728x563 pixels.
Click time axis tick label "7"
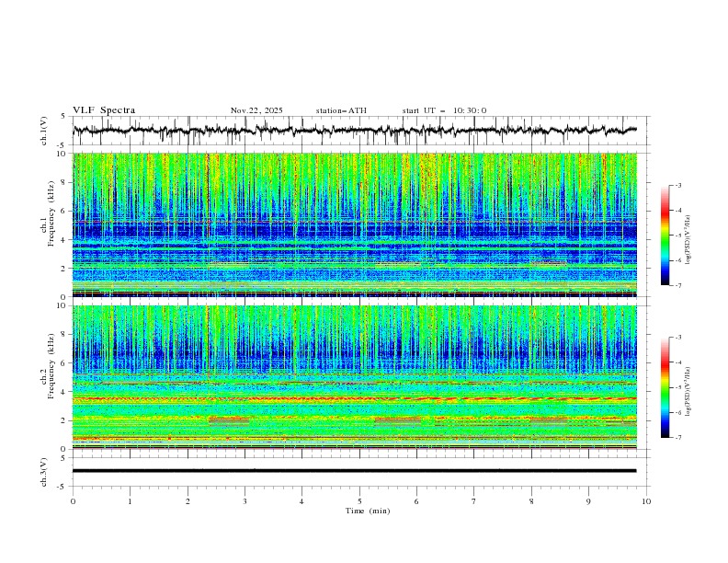click(474, 501)
